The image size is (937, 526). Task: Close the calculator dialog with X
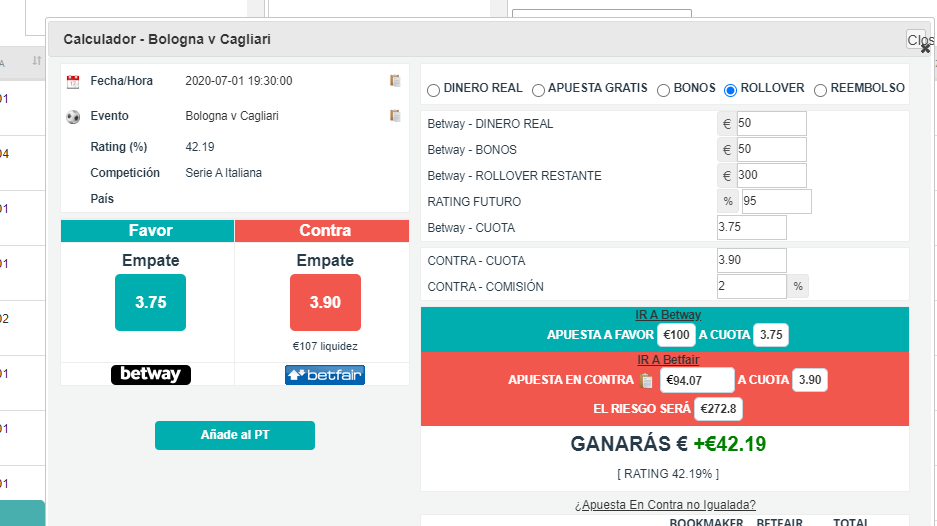(925, 49)
